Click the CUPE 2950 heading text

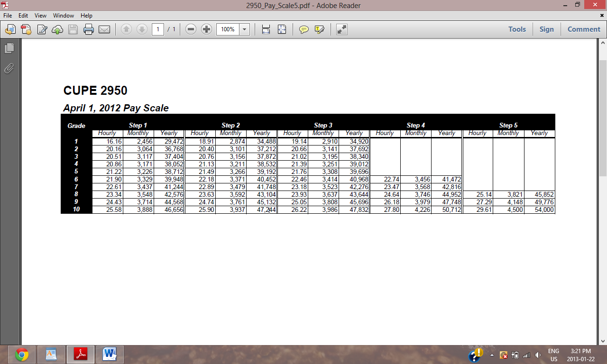tap(95, 91)
